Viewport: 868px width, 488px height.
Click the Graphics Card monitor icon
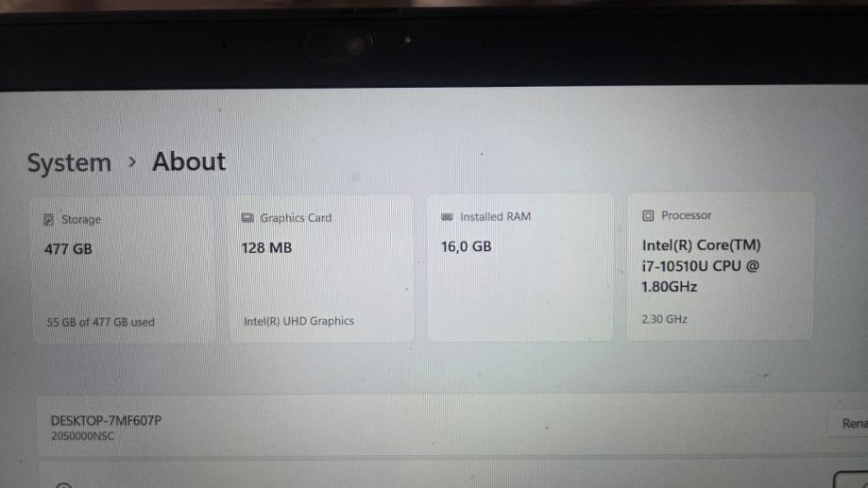(x=247, y=218)
